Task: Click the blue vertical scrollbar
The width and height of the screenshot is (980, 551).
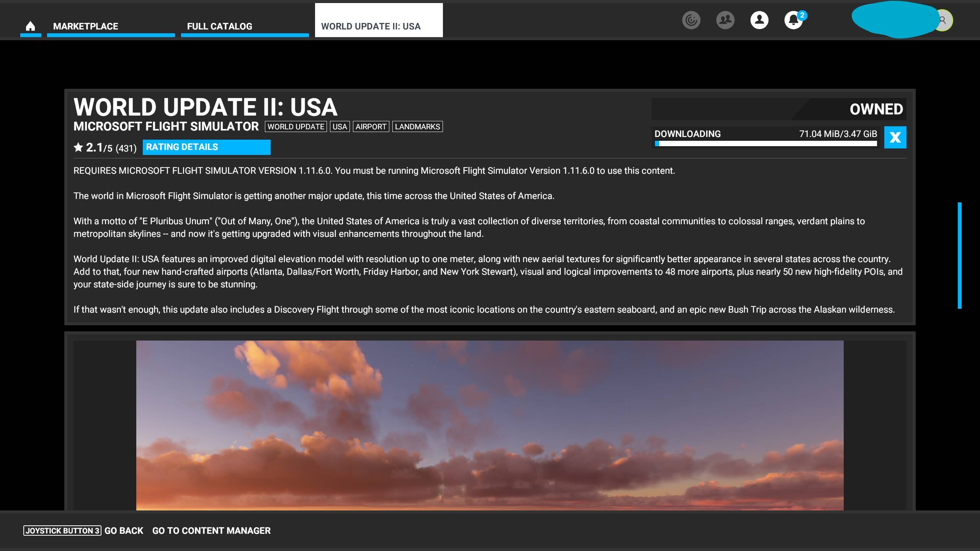Action: tap(959, 255)
